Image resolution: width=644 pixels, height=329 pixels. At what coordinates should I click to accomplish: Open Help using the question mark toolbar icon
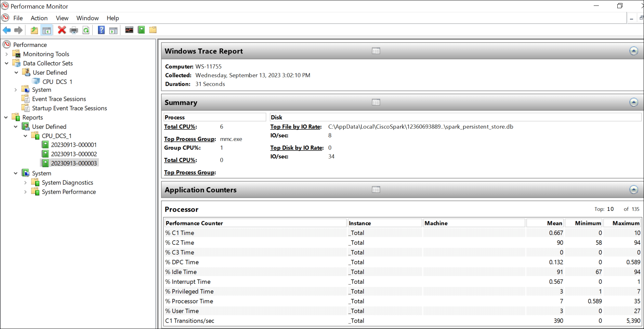pyautogui.click(x=101, y=30)
